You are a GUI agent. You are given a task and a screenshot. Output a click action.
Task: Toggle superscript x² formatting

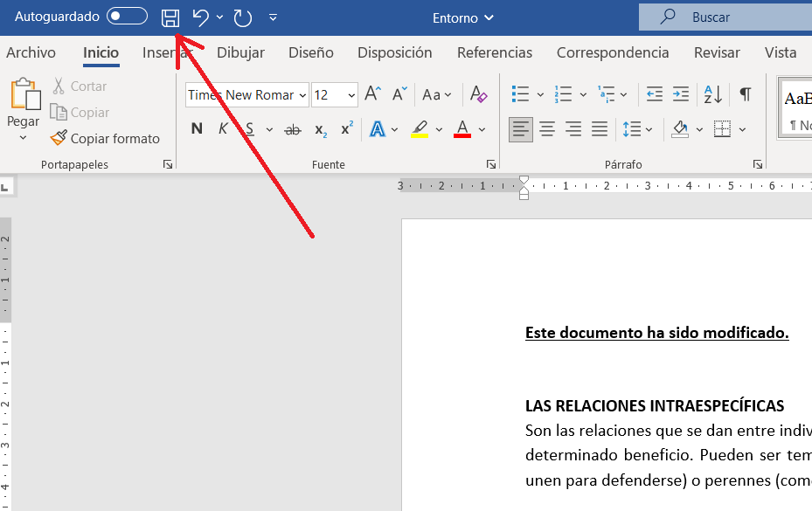(347, 128)
